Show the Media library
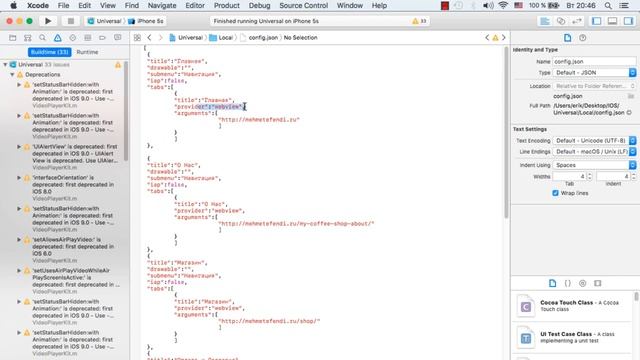Screen dimensions: 640x360 pyautogui.click(x=598, y=283)
